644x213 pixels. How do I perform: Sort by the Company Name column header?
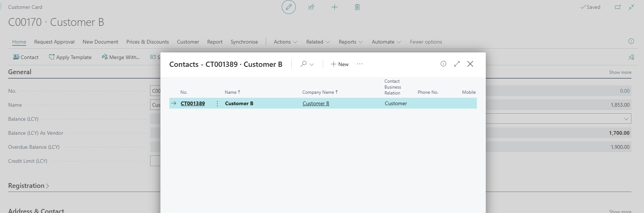click(x=318, y=92)
